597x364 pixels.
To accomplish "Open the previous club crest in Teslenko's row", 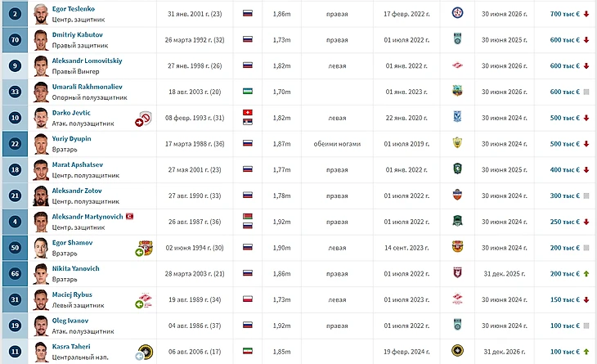I will tap(457, 13).
